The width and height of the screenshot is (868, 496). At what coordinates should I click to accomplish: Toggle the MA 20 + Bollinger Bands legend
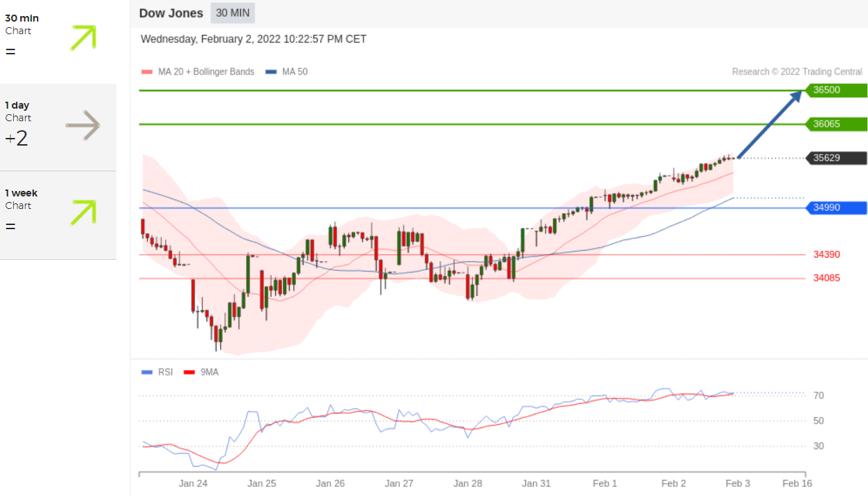[198, 72]
